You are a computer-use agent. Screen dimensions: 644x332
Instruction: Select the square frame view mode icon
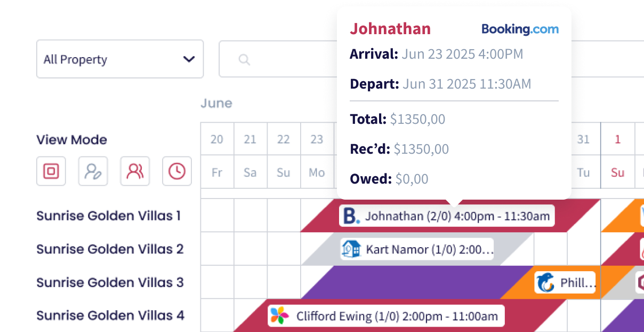pos(51,171)
